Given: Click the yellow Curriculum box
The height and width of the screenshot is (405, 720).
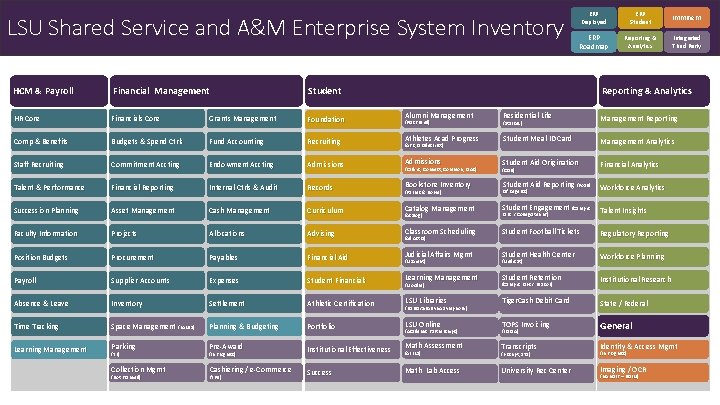Looking at the screenshot, I should pos(353,211).
